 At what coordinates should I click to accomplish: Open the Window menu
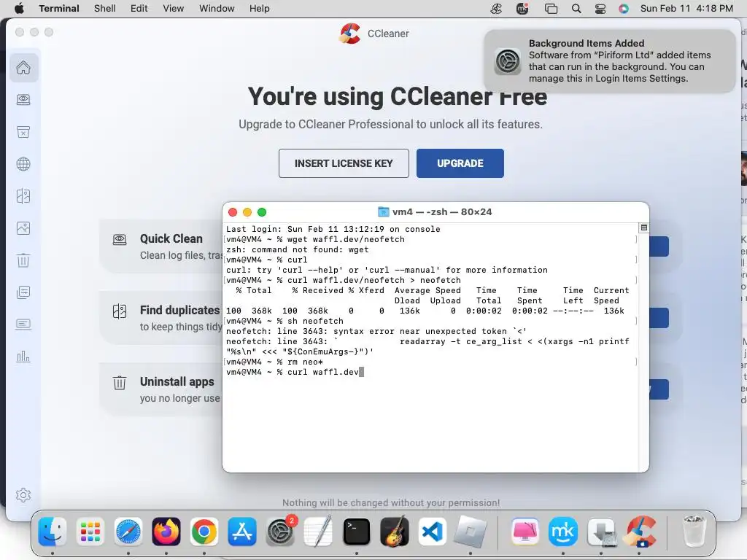click(x=217, y=9)
